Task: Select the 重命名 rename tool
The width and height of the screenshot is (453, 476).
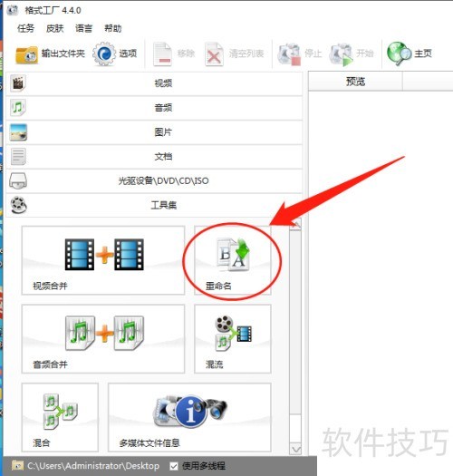Action: pos(233,260)
